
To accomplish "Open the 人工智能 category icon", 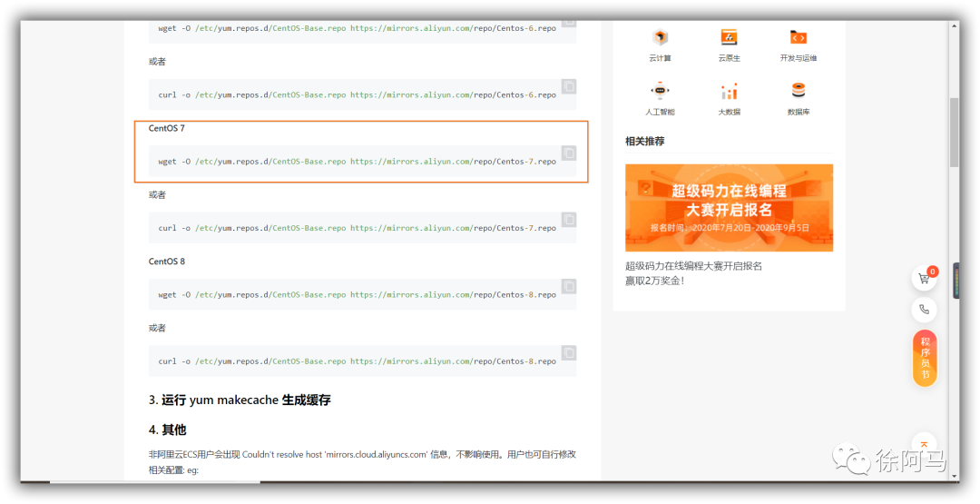I will point(660,92).
